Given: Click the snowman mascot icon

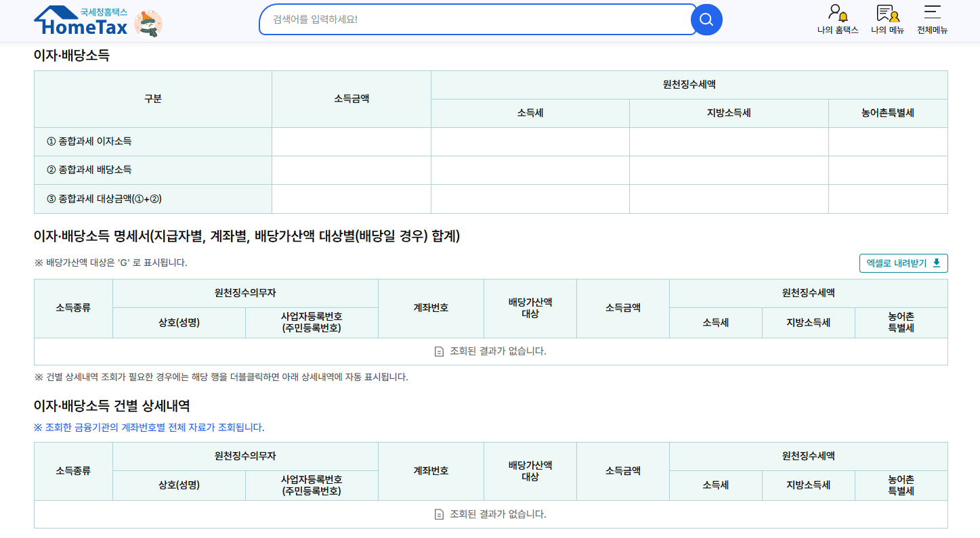Looking at the screenshot, I should pyautogui.click(x=148, y=24).
